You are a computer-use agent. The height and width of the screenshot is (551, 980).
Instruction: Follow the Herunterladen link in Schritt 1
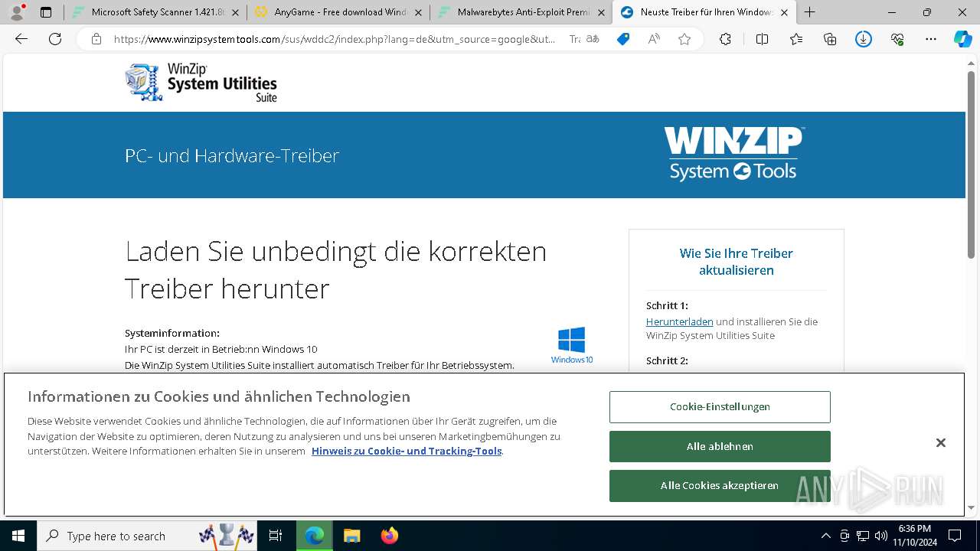point(679,322)
